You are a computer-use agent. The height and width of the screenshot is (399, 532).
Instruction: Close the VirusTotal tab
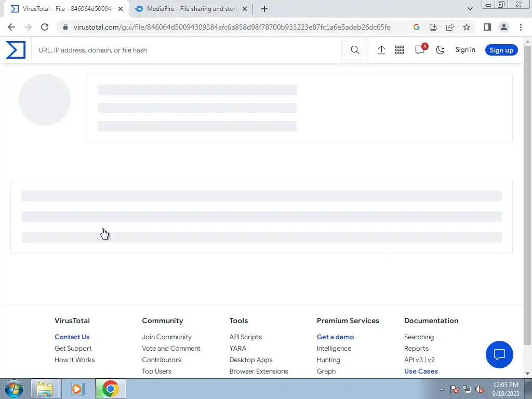tap(121, 9)
